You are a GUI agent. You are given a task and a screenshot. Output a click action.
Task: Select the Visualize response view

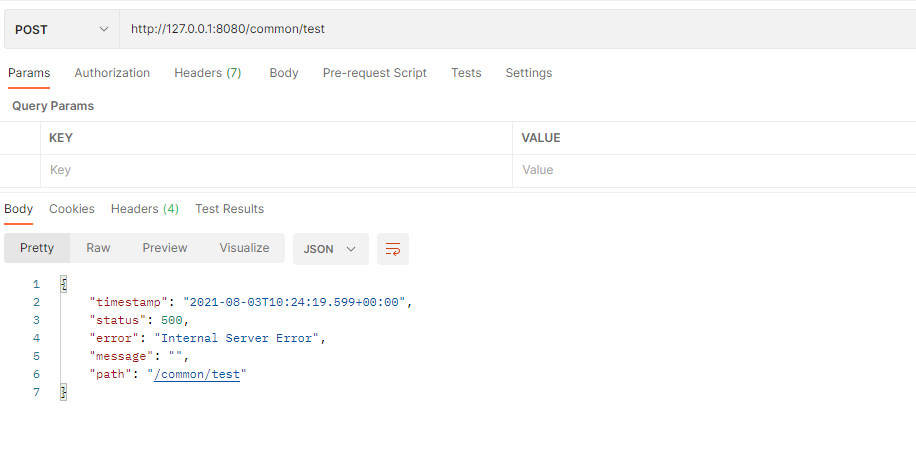tap(244, 248)
